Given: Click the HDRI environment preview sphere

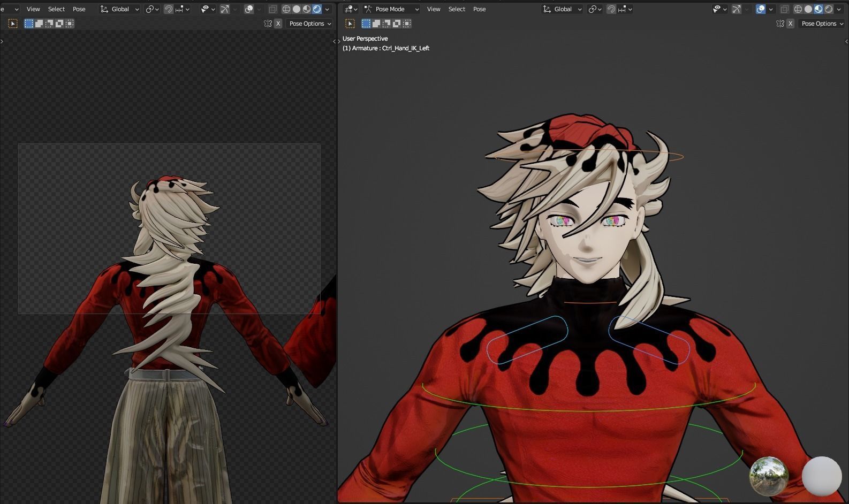Looking at the screenshot, I should pos(768,476).
